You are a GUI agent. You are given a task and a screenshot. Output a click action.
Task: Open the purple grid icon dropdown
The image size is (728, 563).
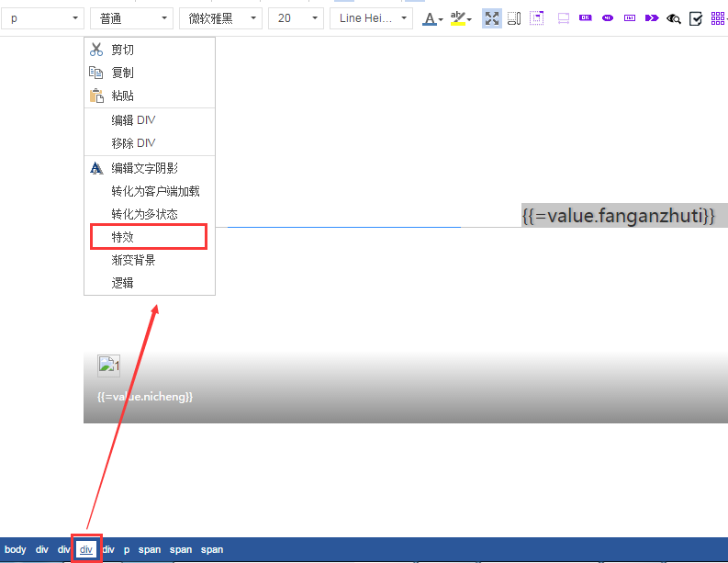pos(718,18)
